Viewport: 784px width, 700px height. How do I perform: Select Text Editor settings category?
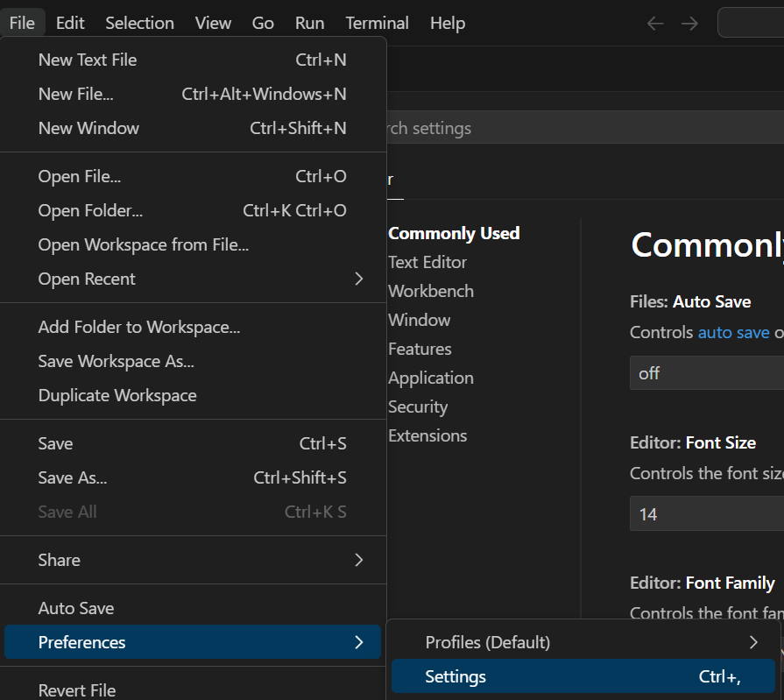pyautogui.click(x=427, y=262)
